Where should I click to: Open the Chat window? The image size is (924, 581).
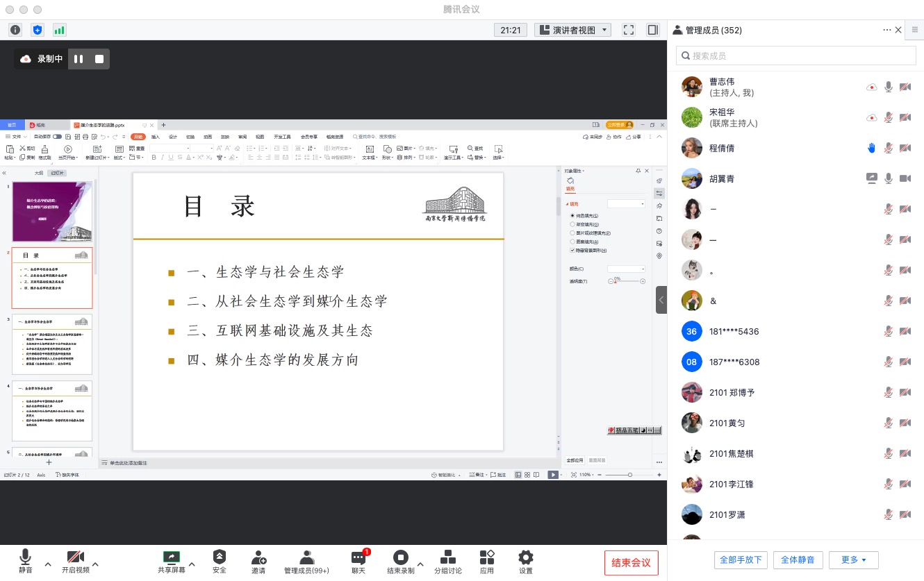[x=358, y=561]
